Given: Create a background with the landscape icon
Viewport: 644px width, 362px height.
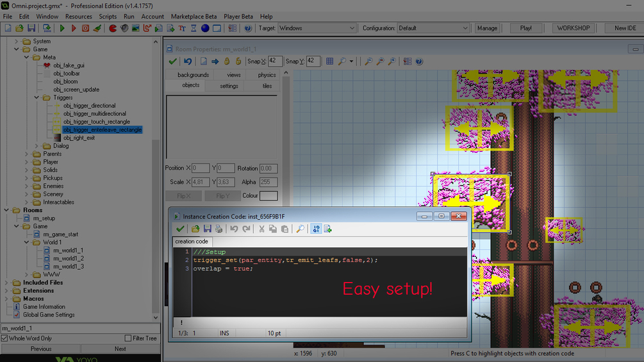Looking at the screenshot, I should [x=136, y=28].
